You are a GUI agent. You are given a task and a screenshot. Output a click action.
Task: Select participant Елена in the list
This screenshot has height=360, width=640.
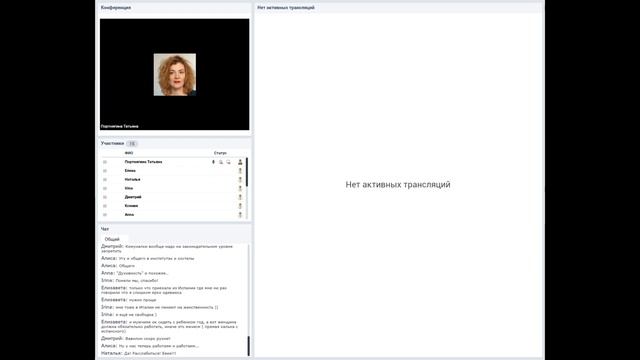130,171
